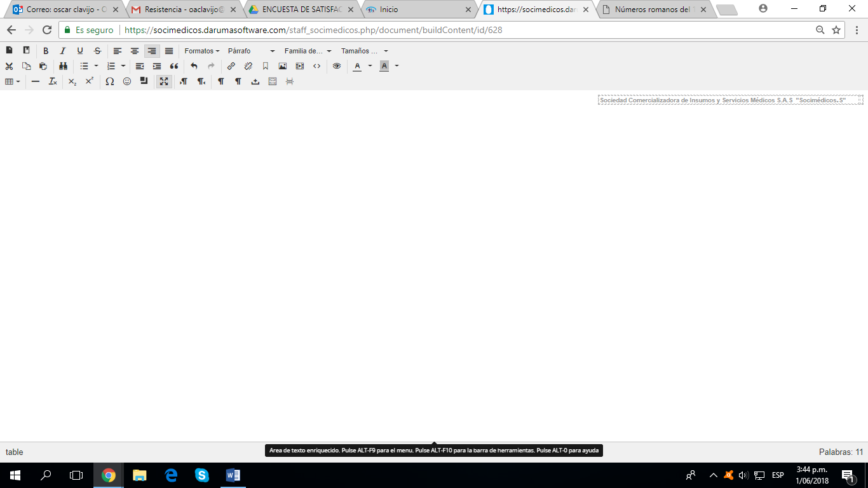Apply the text color A button
Screen dimensions: 868x488
[x=357, y=66]
